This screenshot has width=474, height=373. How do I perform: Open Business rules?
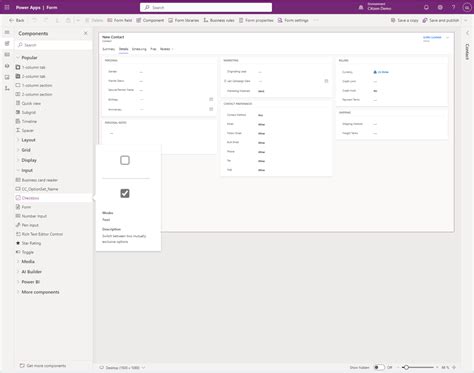tap(219, 20)
